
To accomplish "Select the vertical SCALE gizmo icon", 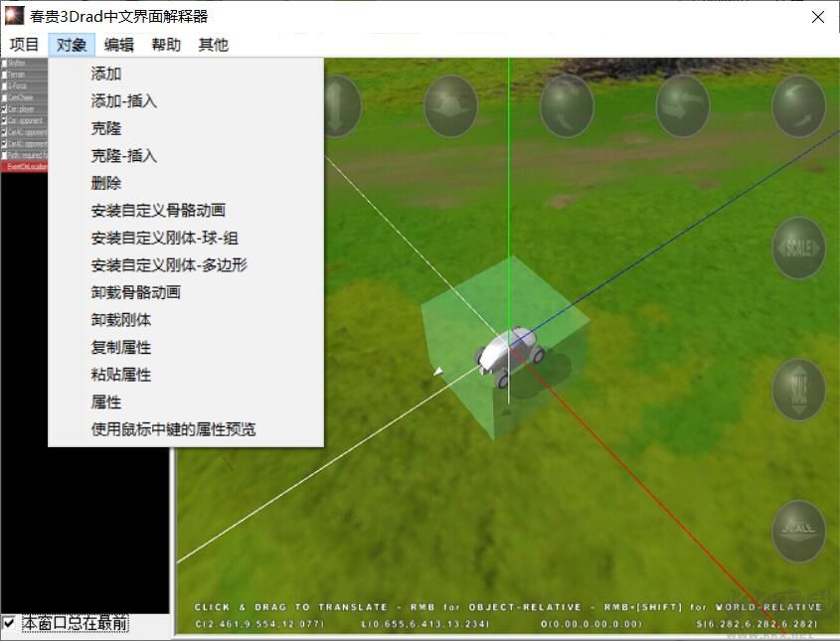I will (798, 390).
